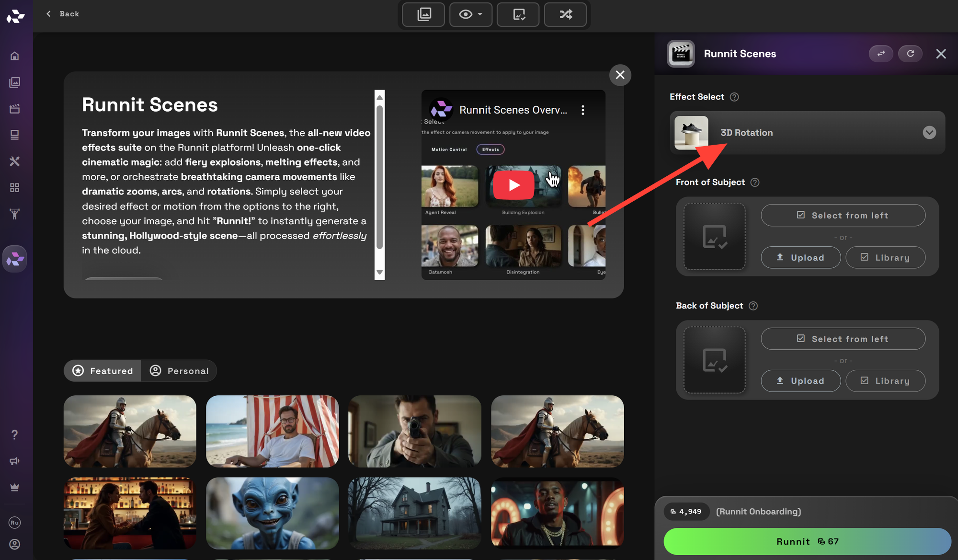Expand the Effect Select help tooltip icon

(x=734, y=97)
